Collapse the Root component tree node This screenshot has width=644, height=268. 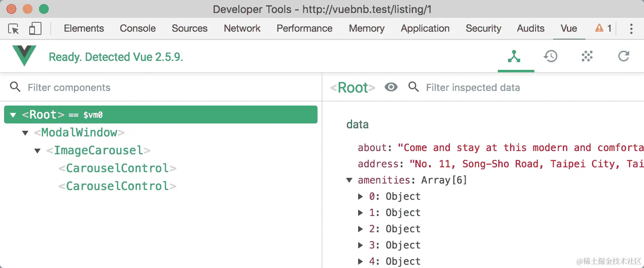[13, 115]
